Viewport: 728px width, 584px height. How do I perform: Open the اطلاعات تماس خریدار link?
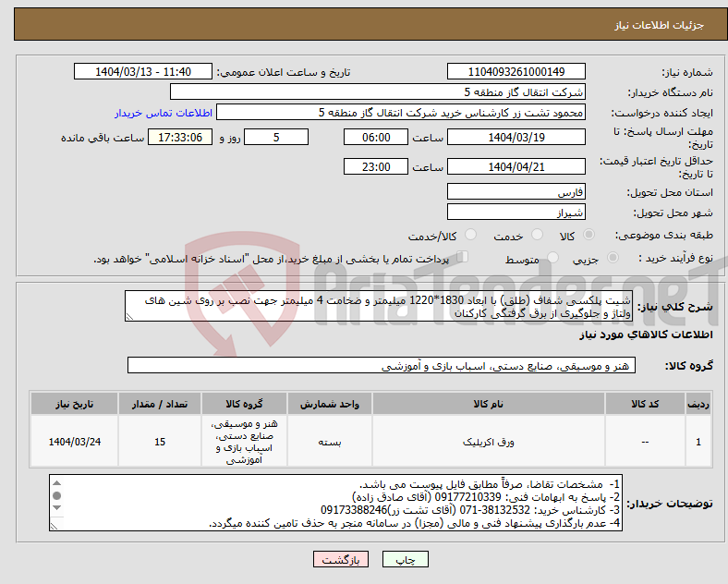coord(164,113)
